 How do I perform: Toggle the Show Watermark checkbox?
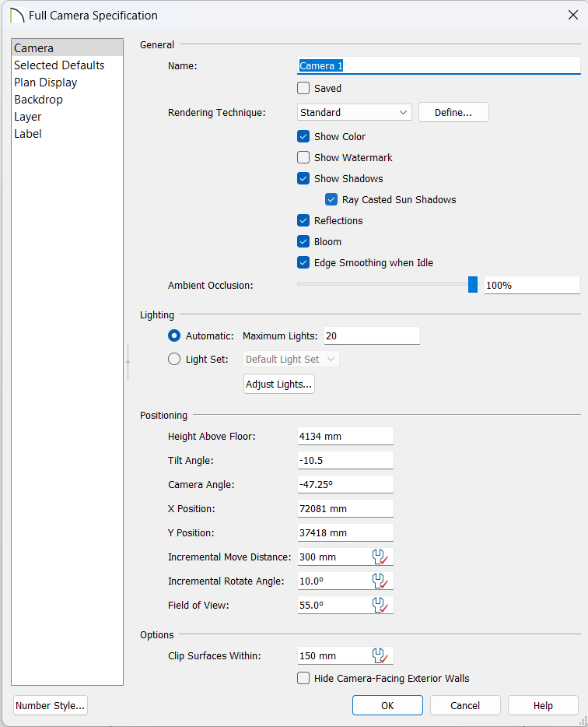coord(303,158)
